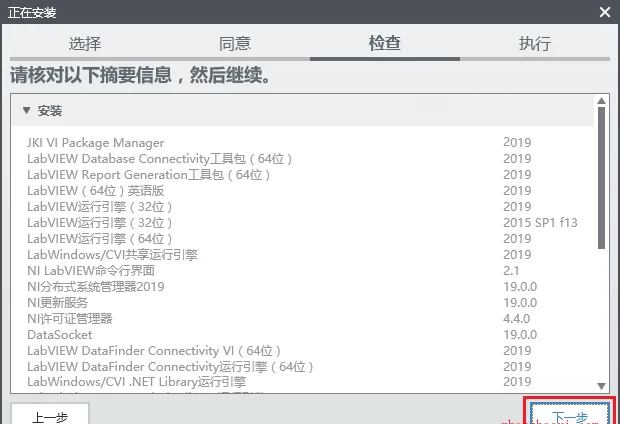Viewport: 620px width, 424px height.
Task: Click the 下一步 next button
Action: click(570, 414)
